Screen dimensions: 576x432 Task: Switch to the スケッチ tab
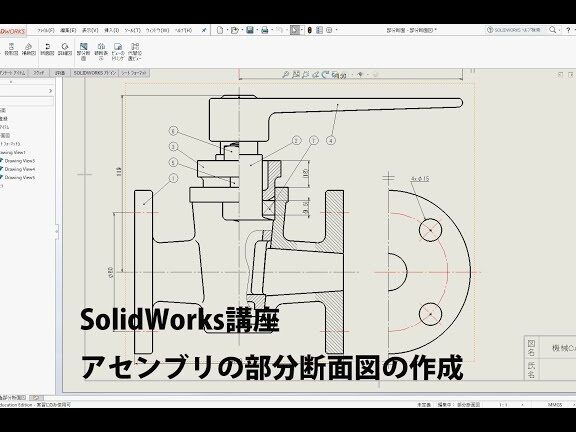coord(39,73)
